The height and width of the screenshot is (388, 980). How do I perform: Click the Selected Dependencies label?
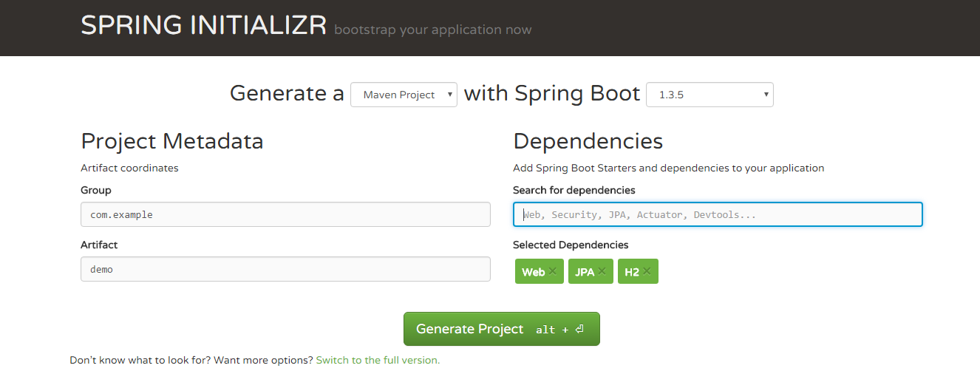(571, 245)
